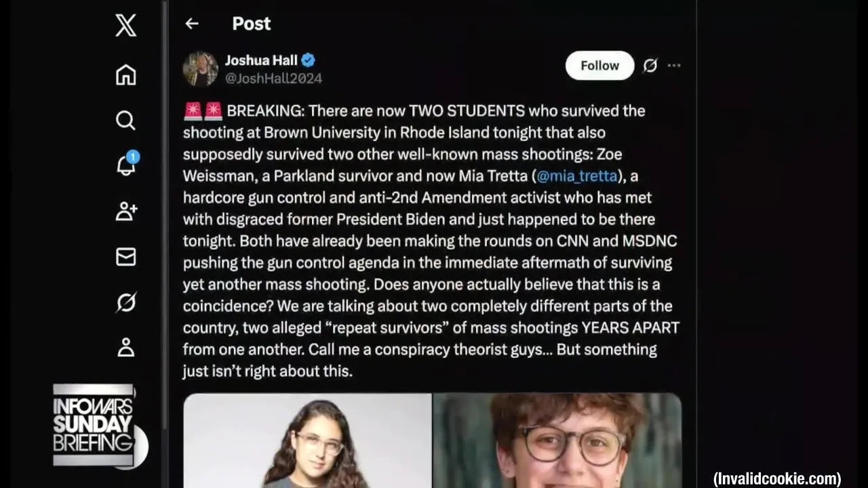Click the Joshua Hall display name
This screenshot has height=488, width=868.
coord(261,60)
